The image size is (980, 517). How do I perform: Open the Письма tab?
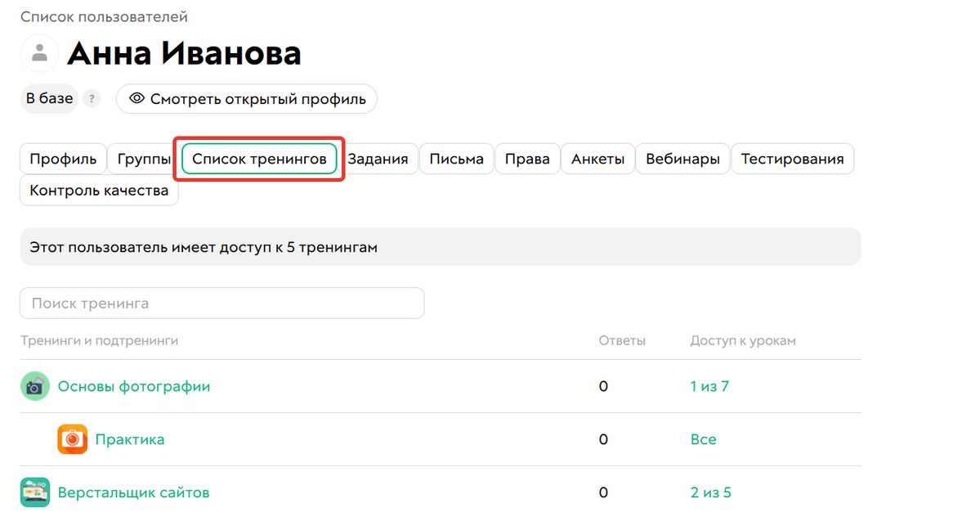[x=456, y=159]
